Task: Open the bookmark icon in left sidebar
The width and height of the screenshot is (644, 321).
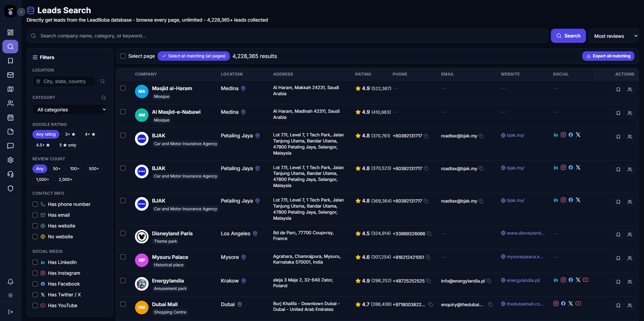Action: click(x=10, y=61)
